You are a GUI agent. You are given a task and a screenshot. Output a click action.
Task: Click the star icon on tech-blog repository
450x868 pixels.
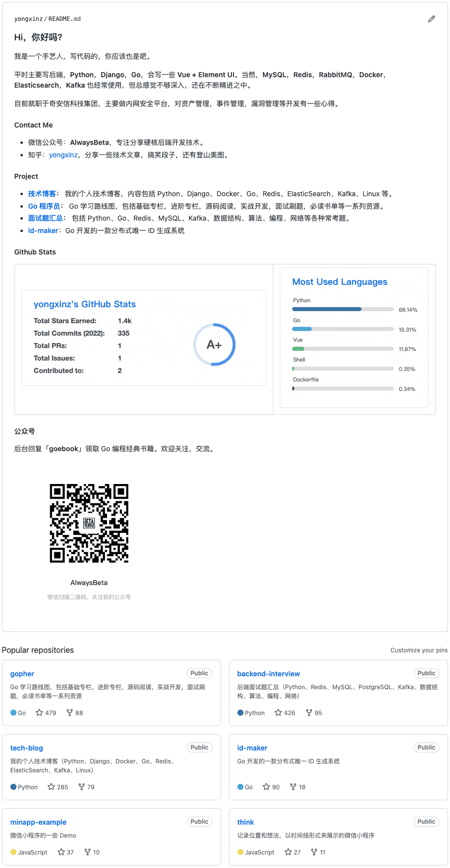coord(51,787)
